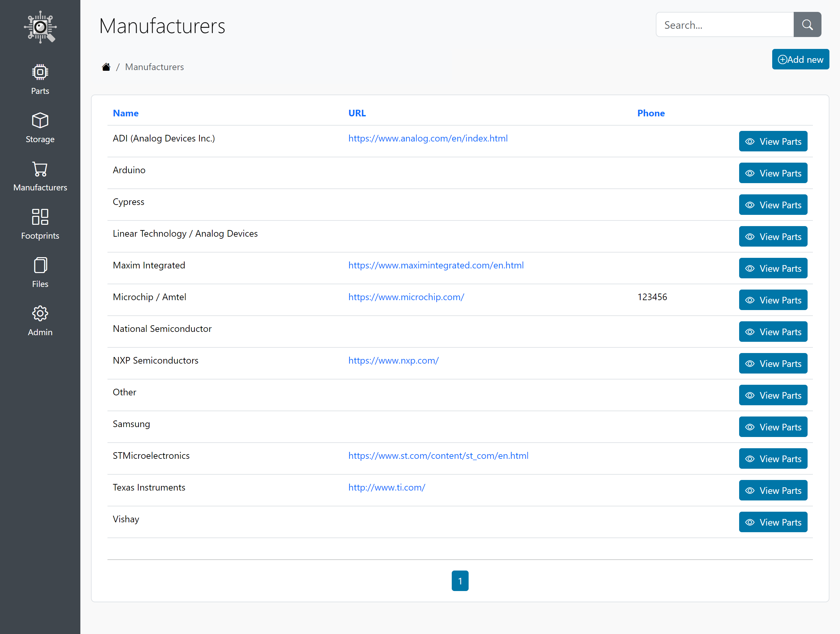Sort the table by Name column
Image resolution: width=840 pixels, height=634 pixels.
125,113
